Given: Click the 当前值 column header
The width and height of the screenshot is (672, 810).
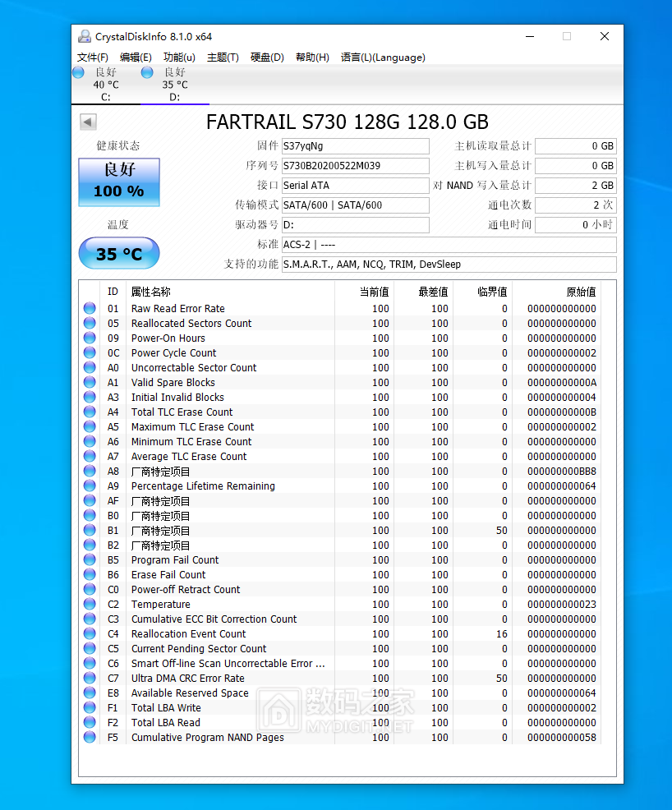Looking at the screenshot, I should pos(375,292).
